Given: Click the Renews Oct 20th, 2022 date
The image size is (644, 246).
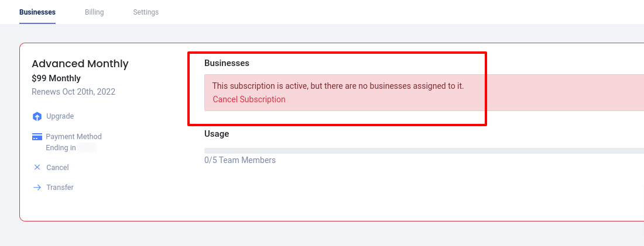Looking at the screenshot, I should click(73, 92).
